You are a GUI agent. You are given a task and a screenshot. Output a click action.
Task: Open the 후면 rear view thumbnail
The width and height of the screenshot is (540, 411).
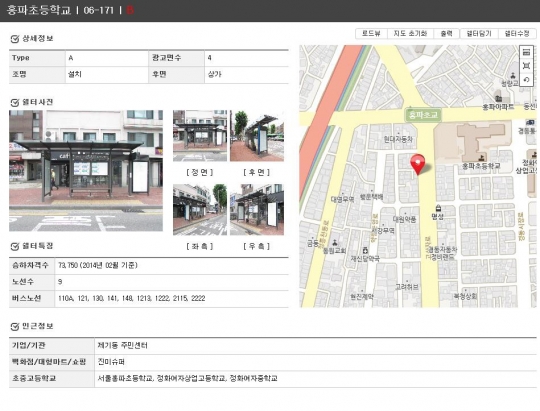pos(257,136)
